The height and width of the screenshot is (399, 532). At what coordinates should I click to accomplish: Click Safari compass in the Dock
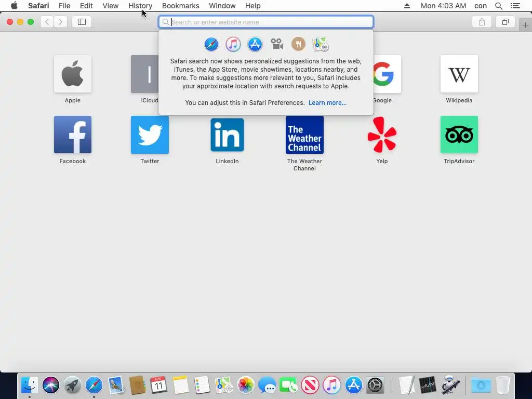[94, 385]
